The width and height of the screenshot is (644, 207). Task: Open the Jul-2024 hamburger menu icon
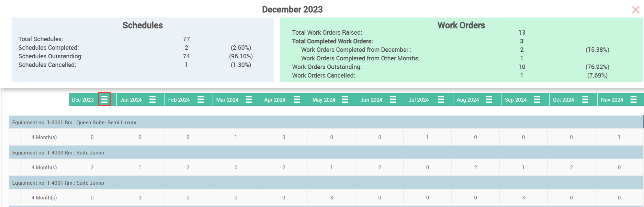pyautogui.click(x=441, y=100)
